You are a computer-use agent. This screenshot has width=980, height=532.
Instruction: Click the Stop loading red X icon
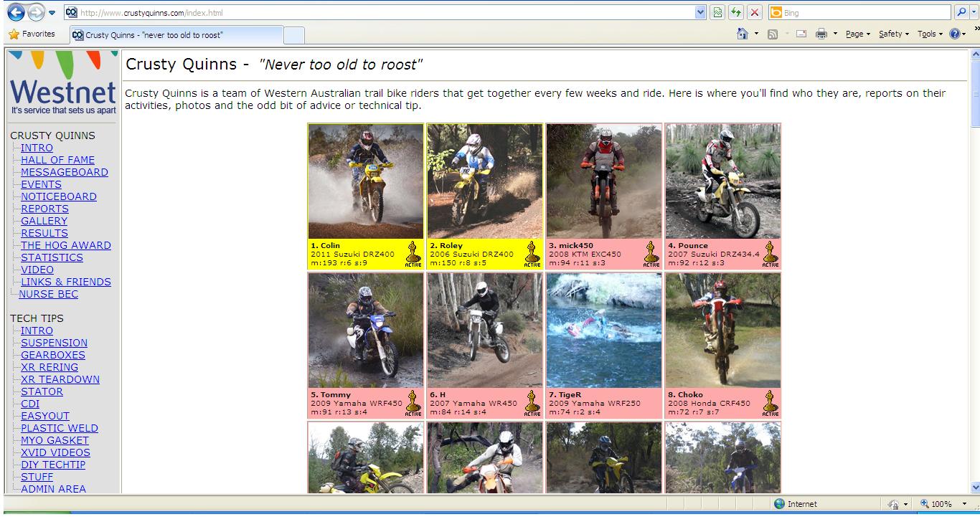point(755,13)
